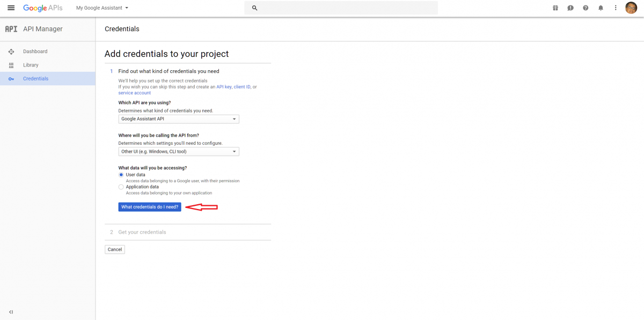Click the Library grid icon
The width and height of the screenshot is (644, 320).
coord(11,65)
